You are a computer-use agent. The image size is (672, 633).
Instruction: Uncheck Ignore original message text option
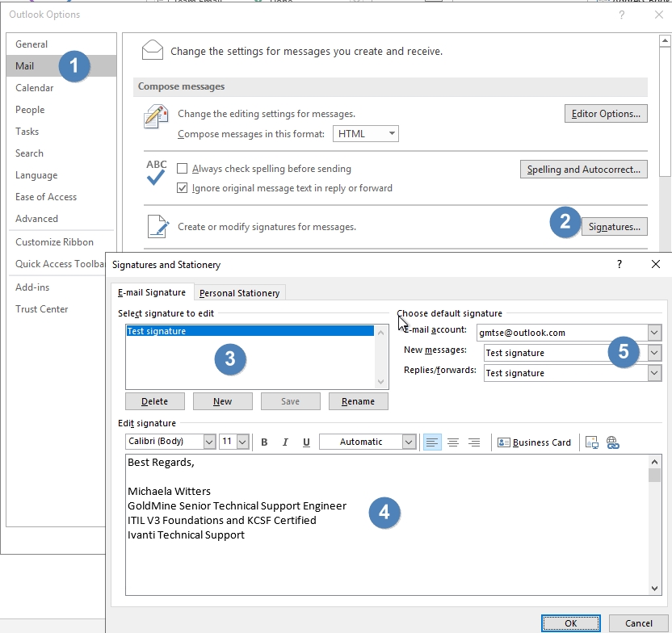click(183, 188)
